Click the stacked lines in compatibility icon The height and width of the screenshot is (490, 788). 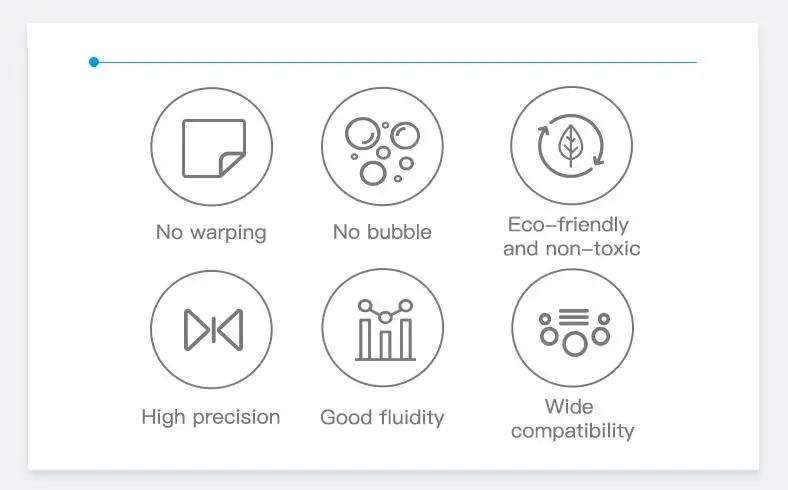tap(573, 317)
